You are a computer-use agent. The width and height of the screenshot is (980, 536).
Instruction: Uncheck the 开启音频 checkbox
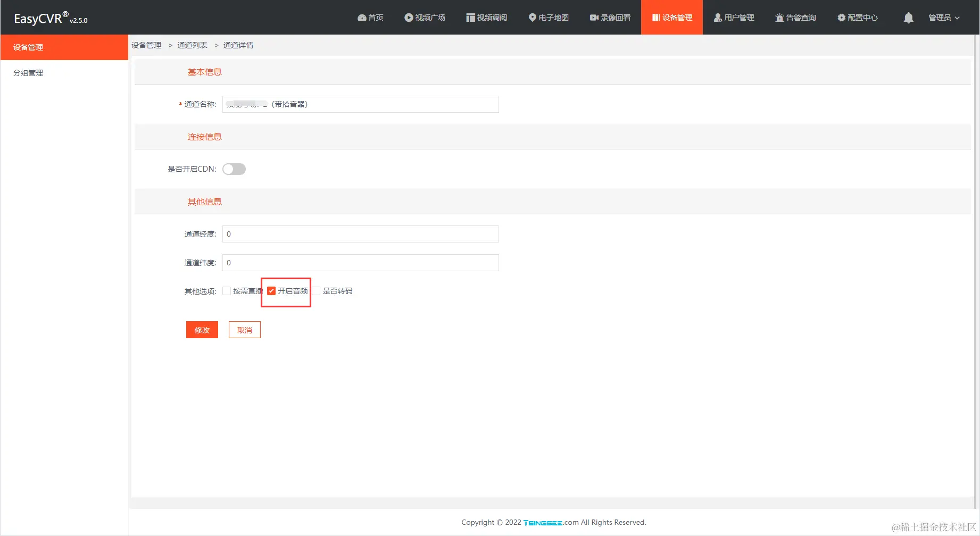point(271,291)
